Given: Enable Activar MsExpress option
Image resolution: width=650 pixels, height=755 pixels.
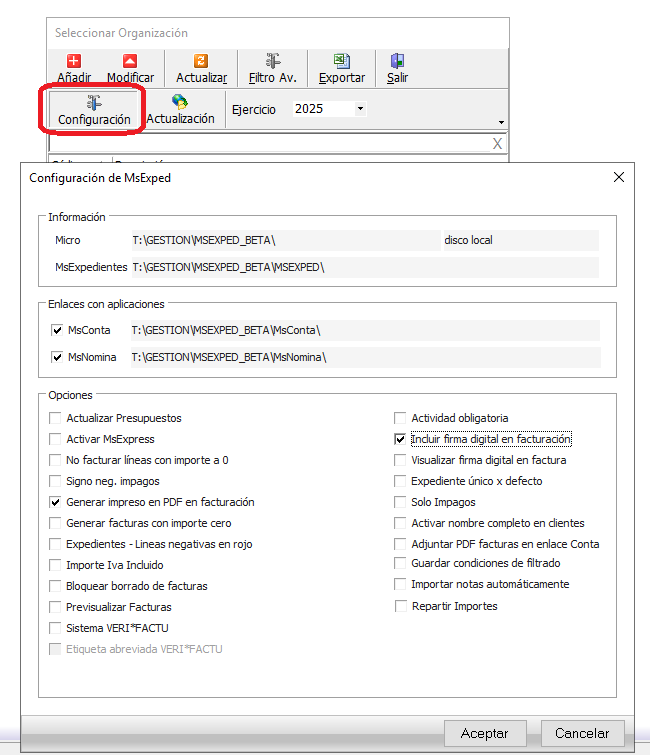Looking at the screenshot, I should tap(55, 439).
